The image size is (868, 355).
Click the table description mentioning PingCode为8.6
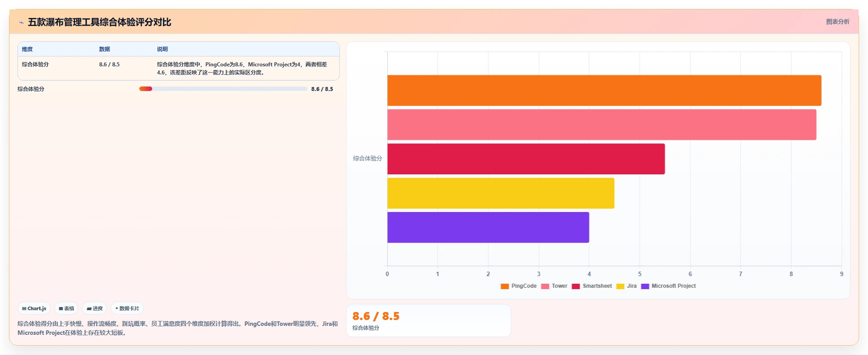point(242,69)
